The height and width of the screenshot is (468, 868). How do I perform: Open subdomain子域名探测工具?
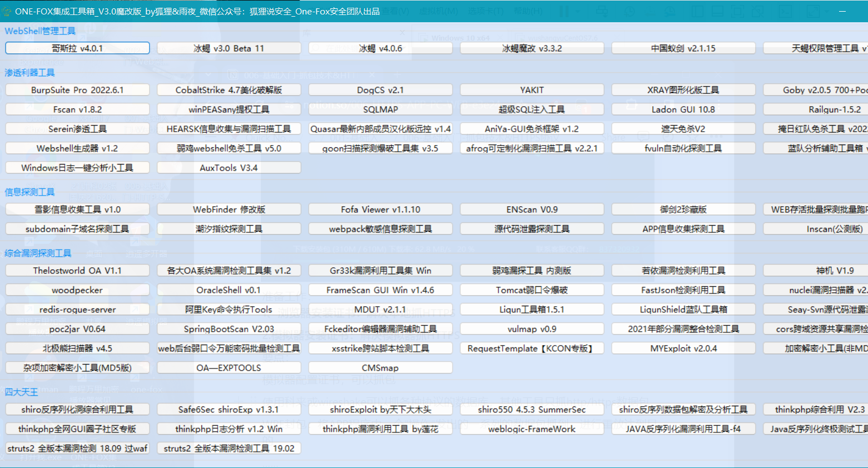[77, 229]
